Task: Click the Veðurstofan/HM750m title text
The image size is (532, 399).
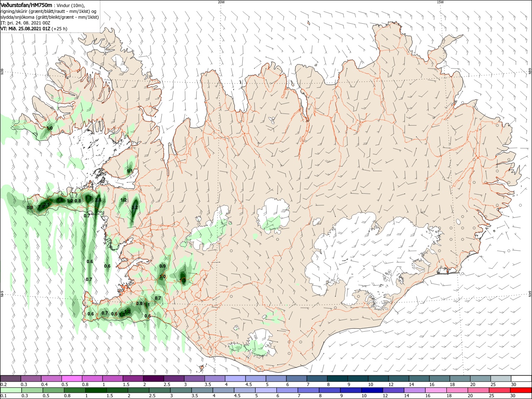Action: click(x=26, y=5)
